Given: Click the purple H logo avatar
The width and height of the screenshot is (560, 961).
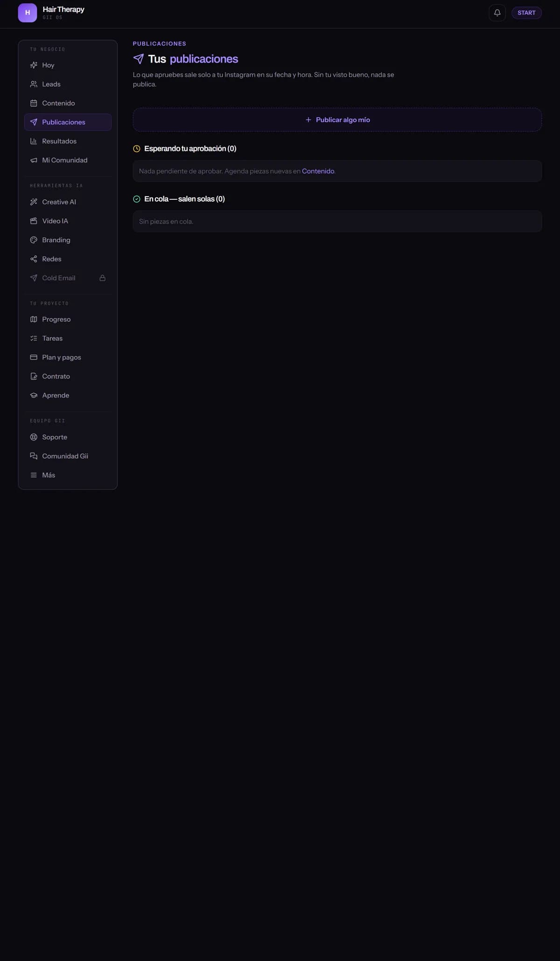Looking at the screenshot, I should 28,13.
